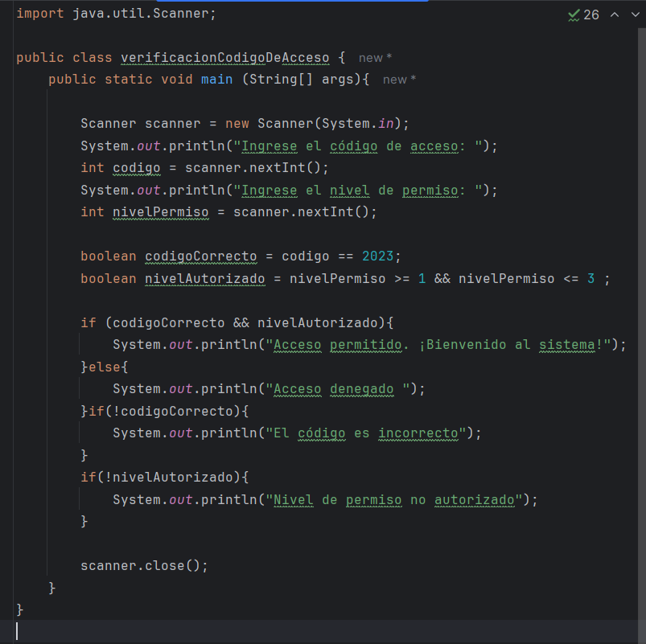The image size is (646, 644).
Task: Click 'codigoCorrecto' in its boolean declaration
Action: click(201, 256)
